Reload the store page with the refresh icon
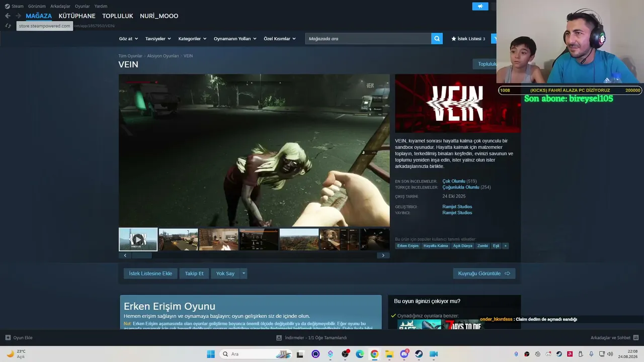Viewport: 644px width, 362px height. pos(8,26)
